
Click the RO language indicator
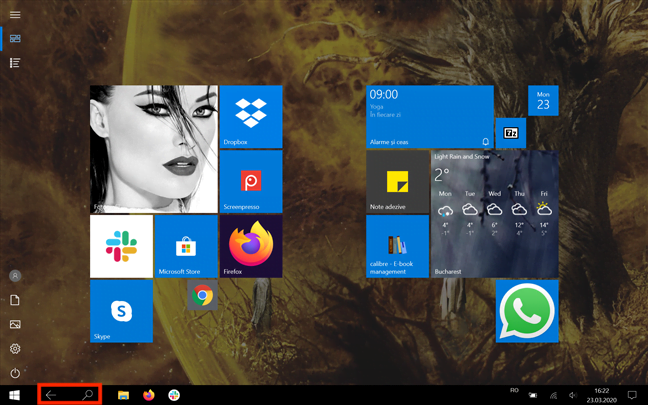pyautogui.click(x=514, y=391)
